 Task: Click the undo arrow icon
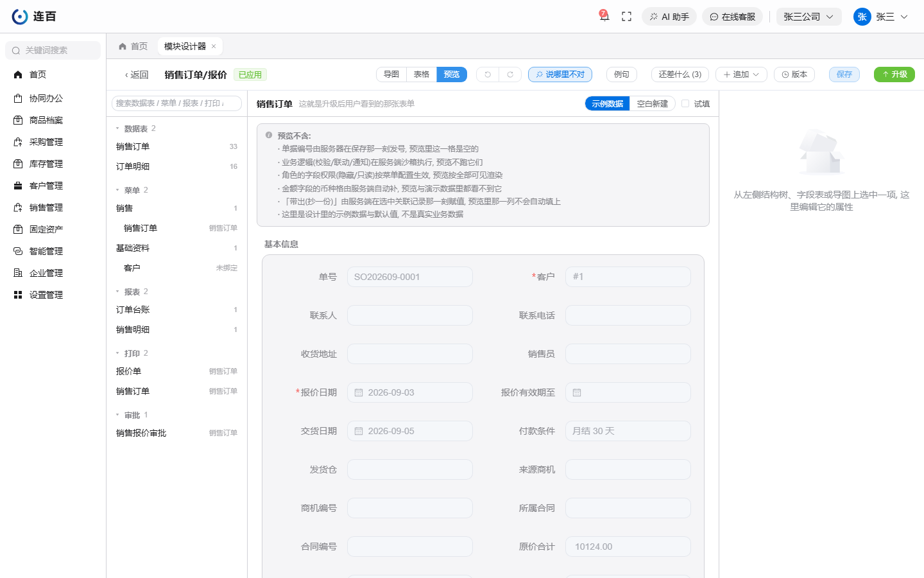pos(488,74)
